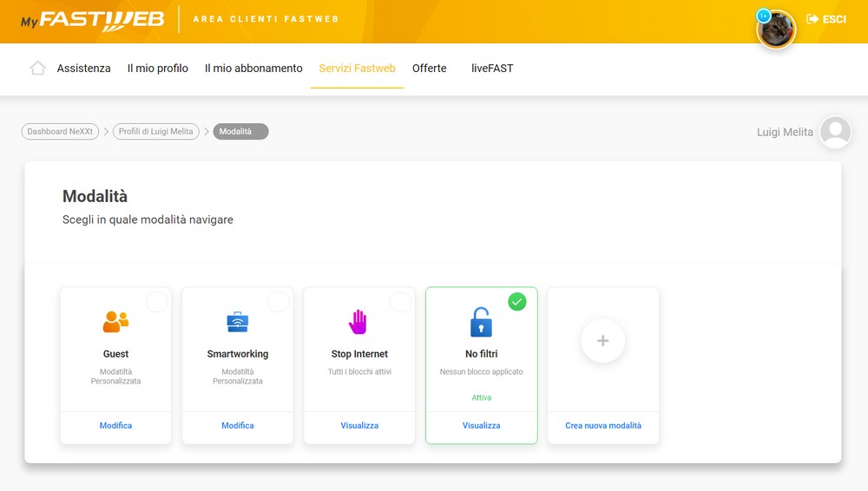This screenshot has width=868, height=491.
Task: Click Modifica under Guest
Action: pyautogui.click(x=115, y=425)
